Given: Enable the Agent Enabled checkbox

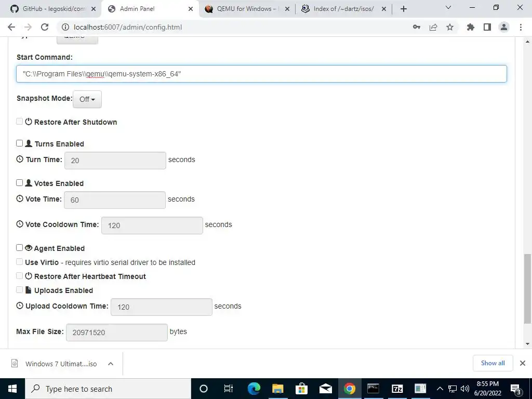Looking at the screenshot, I should pos(19,248).
